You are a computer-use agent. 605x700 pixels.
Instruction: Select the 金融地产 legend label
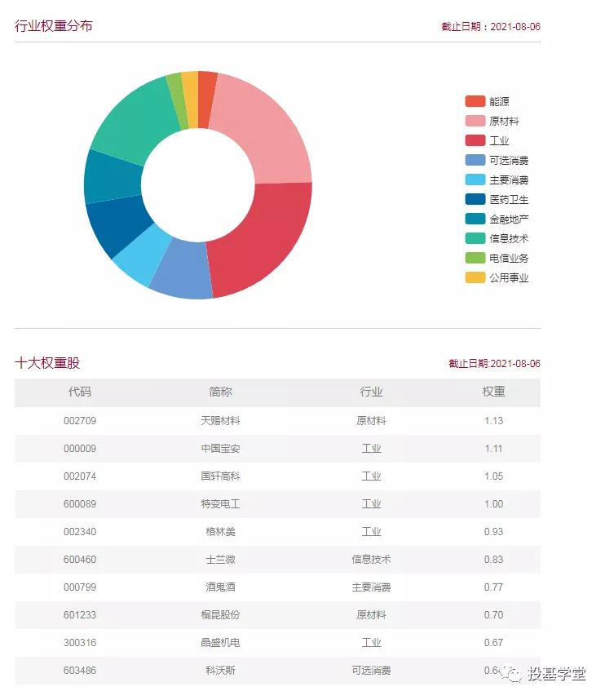(x=509, y=219)
